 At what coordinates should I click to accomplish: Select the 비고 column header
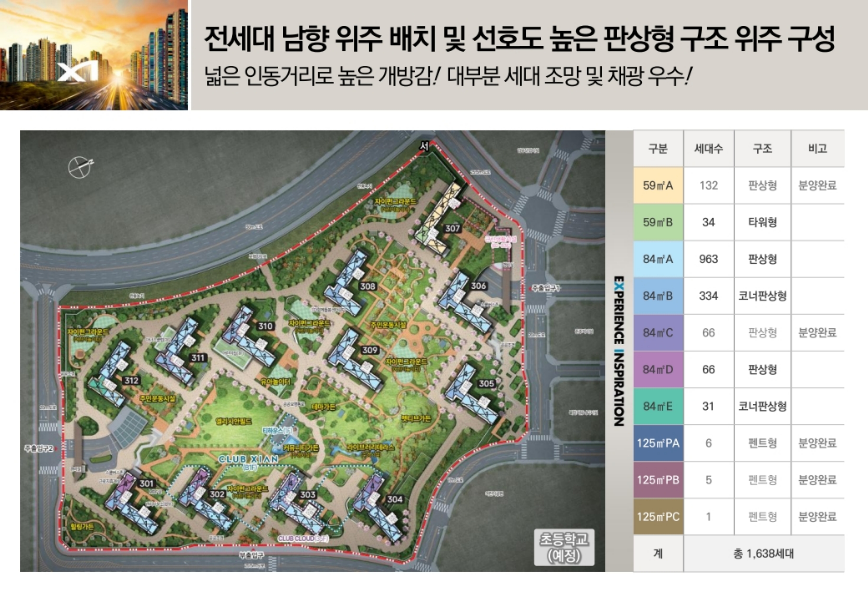818,148
